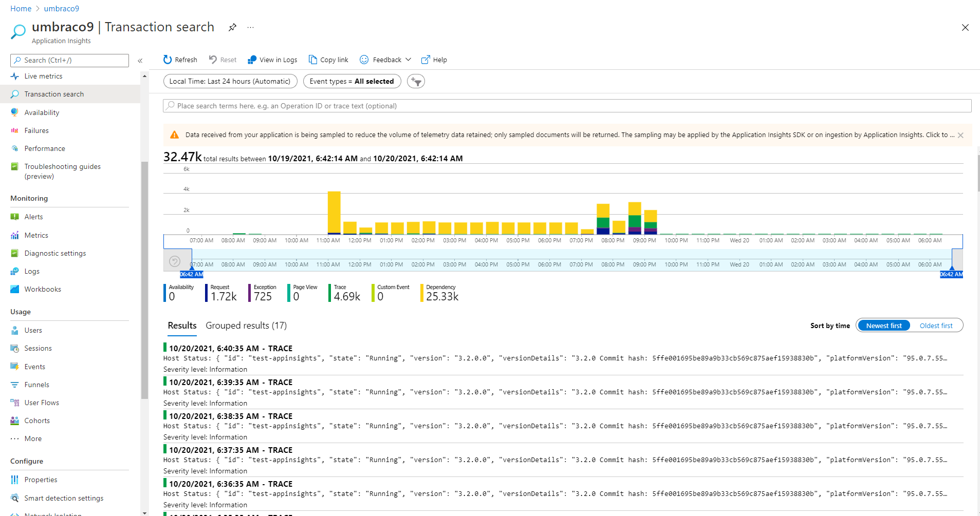Viewport: 980px width, 516px height.
Task: Toggle the Exception 725 legend filter
Action: click(x=263, y=293)
